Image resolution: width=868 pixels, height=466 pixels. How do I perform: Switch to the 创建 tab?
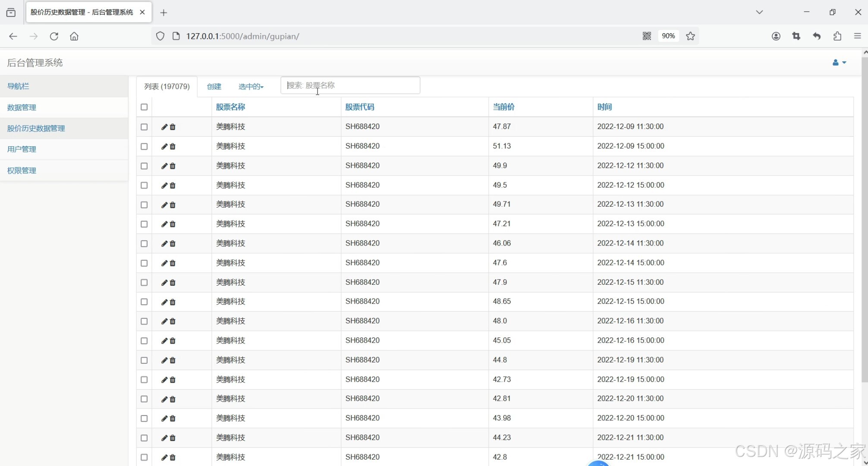pos(214,87)
